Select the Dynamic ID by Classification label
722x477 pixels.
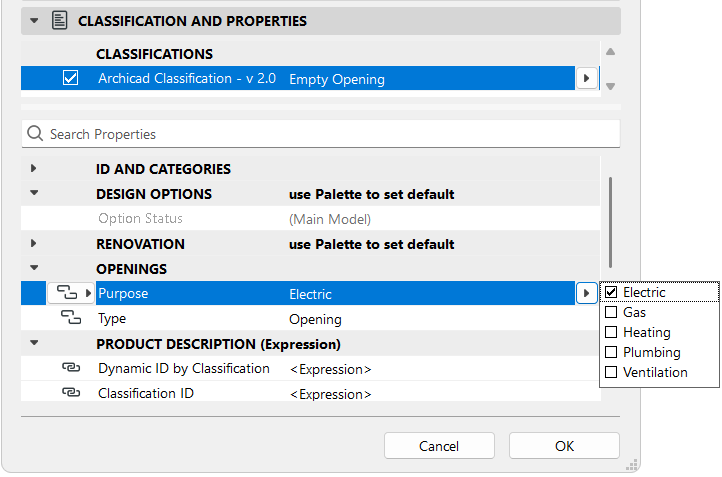pyautogui.click(x=184, y=368)
